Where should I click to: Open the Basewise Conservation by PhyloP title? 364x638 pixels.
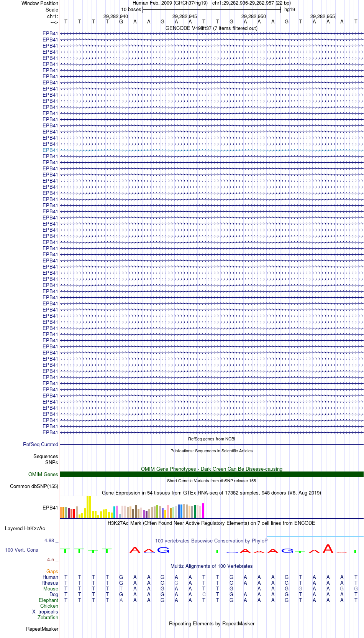point(212,541)
